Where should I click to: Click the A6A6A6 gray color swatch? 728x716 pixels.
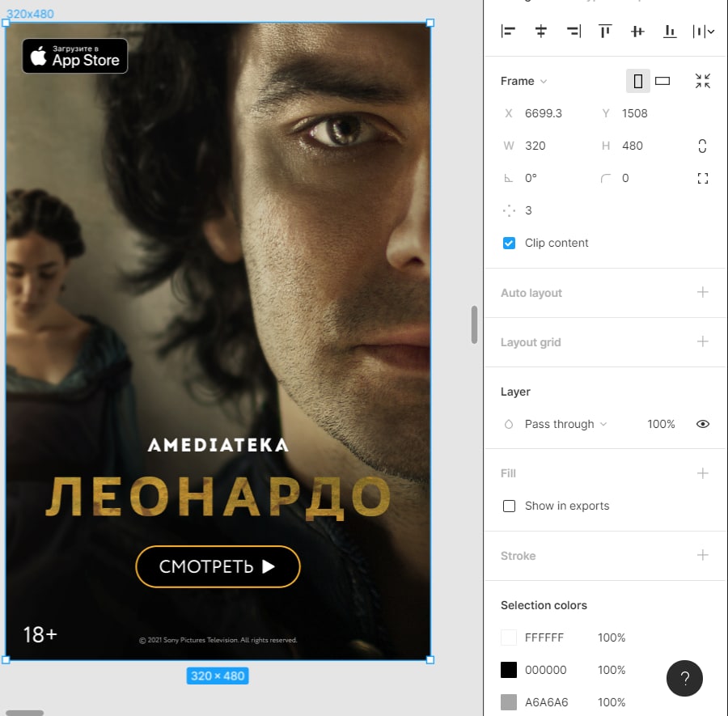click(x=509, y=702)
